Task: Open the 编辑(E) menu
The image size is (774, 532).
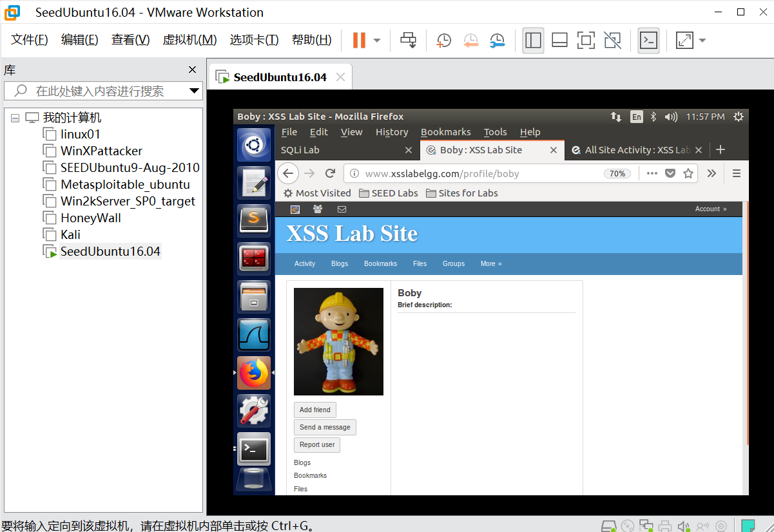Action: [79, 40]
